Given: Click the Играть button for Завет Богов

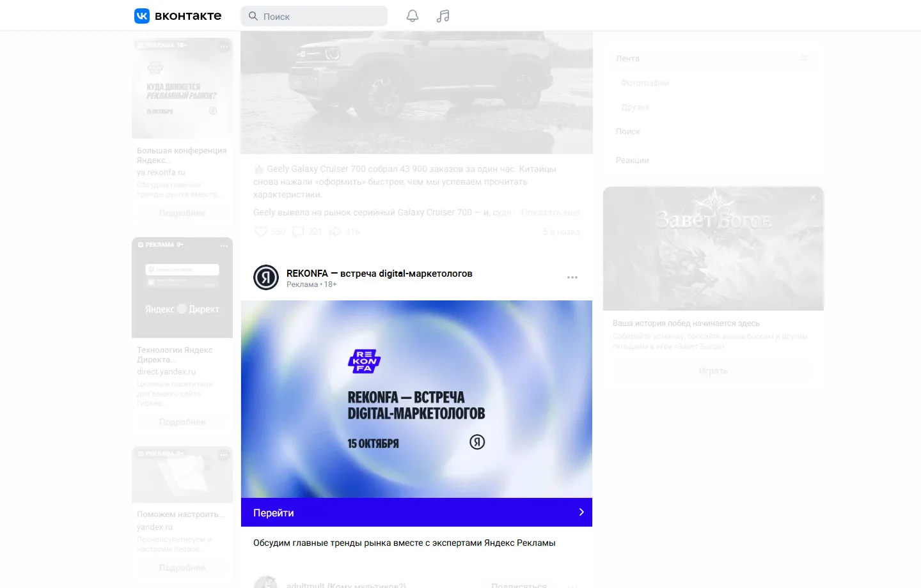Looking at the screenshot, I should (713, 371).
